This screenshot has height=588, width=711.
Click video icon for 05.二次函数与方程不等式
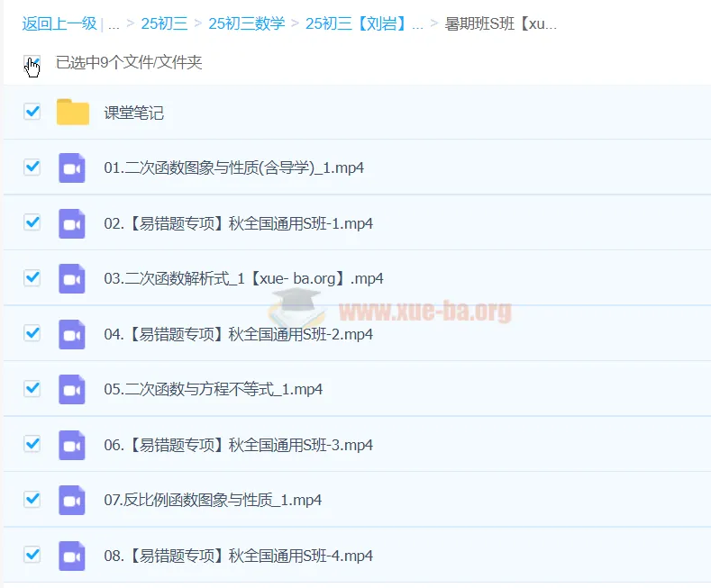[x=71, y=390]
